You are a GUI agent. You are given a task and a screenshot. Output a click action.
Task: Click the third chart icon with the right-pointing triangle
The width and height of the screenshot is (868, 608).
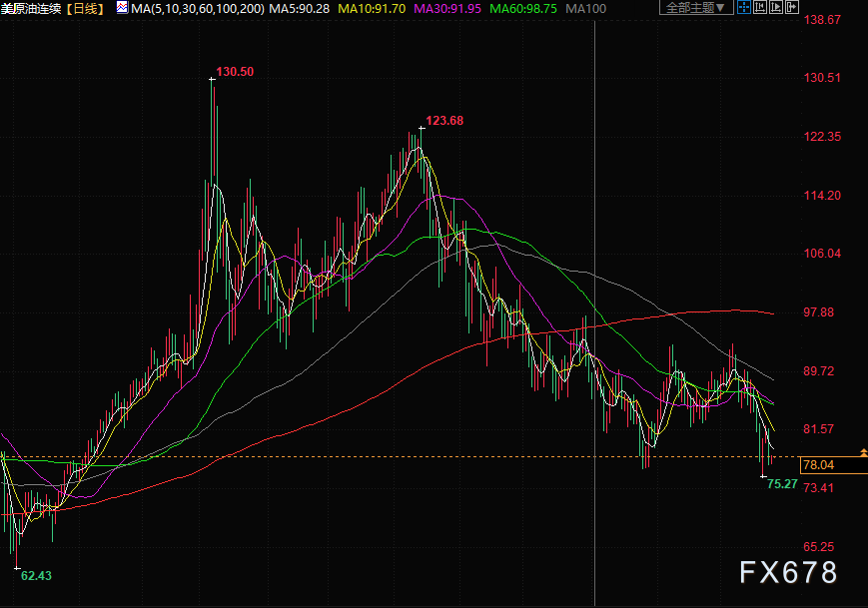[x=774, y=8]
